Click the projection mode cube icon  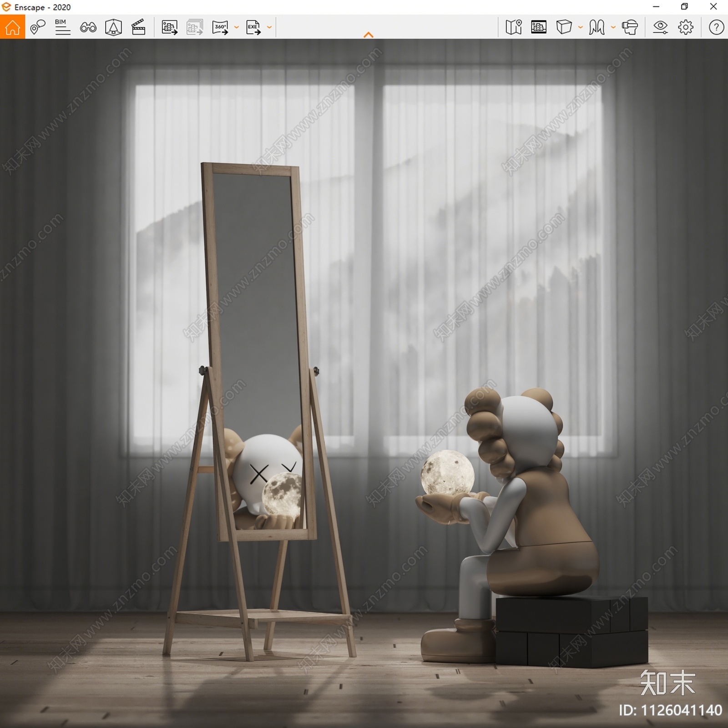pyautogui.click(x=564, y=27)
